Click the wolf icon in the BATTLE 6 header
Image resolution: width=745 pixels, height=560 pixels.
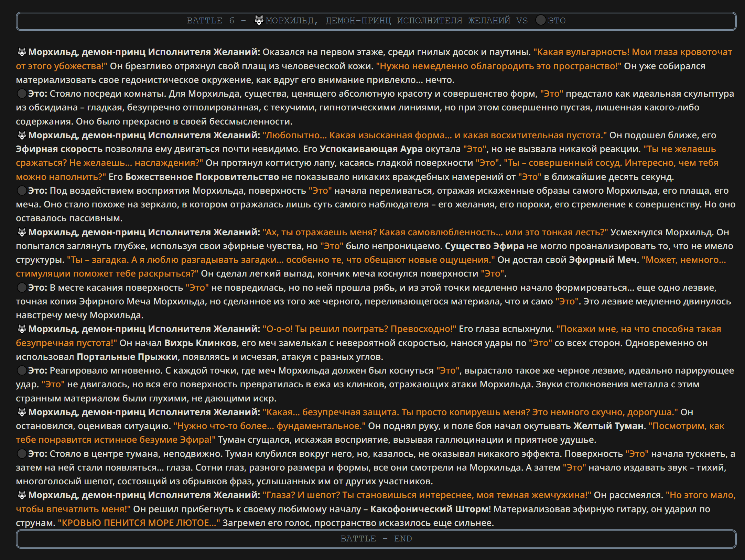point(259,20)
